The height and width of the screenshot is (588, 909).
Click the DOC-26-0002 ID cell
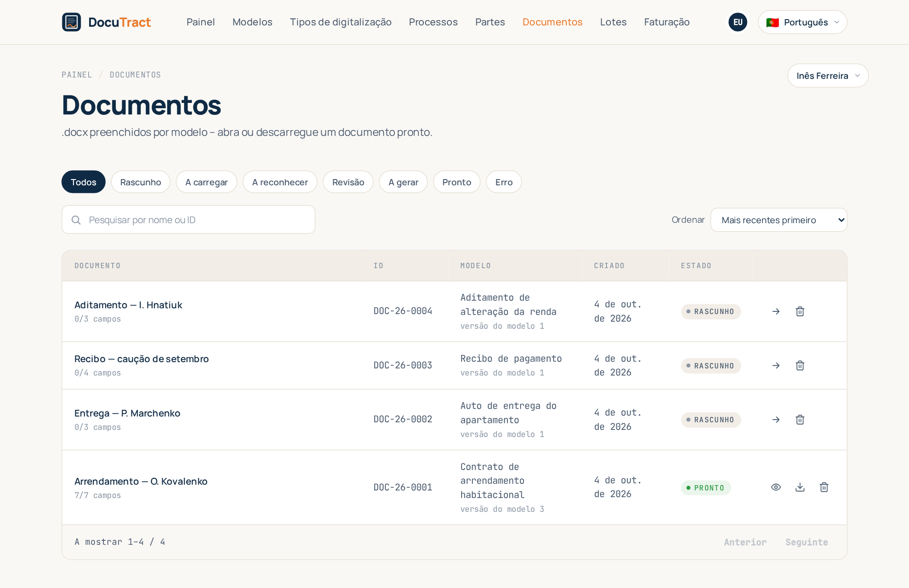pos(403,420)
